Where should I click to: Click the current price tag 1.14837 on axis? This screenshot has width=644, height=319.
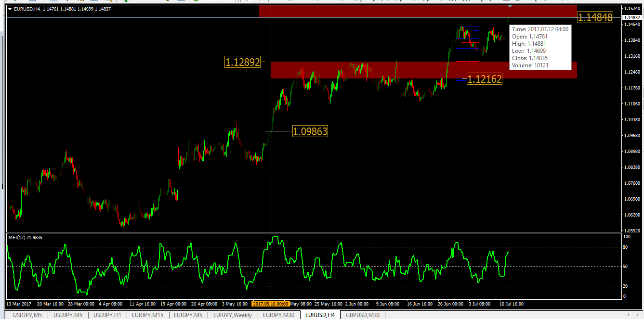632,18
